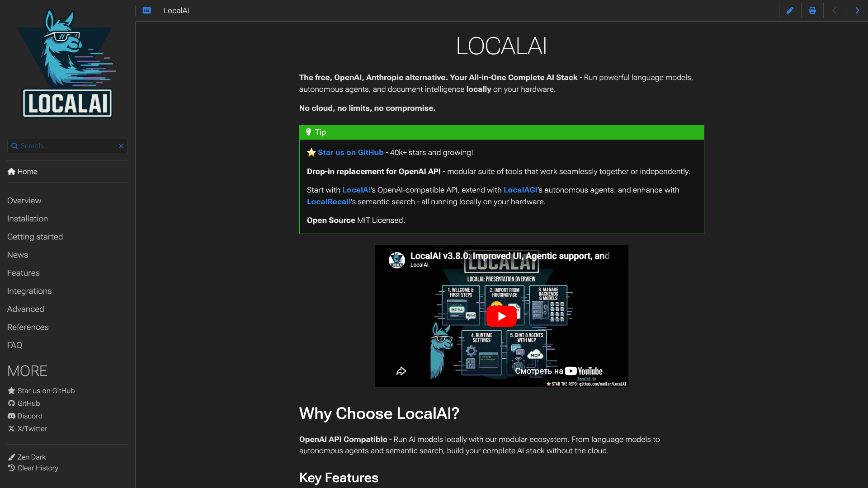Click the Key Features heading
The width and height of the screenshot is (868, 488).
[x=339, y=478]
